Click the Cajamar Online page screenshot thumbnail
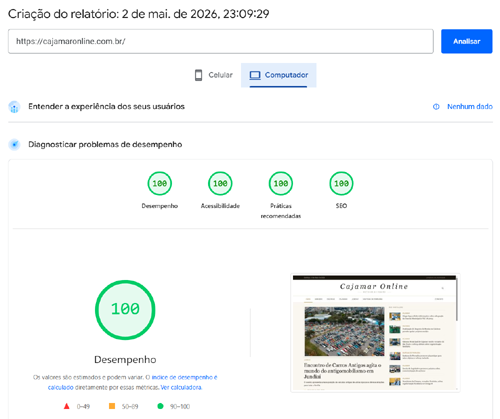The width and height of the screenshot is (500, 419). (x=375, y=332)
